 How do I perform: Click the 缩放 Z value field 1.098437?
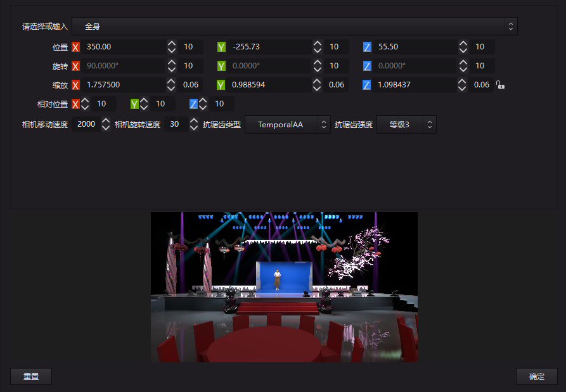click(x=415, y=85)
